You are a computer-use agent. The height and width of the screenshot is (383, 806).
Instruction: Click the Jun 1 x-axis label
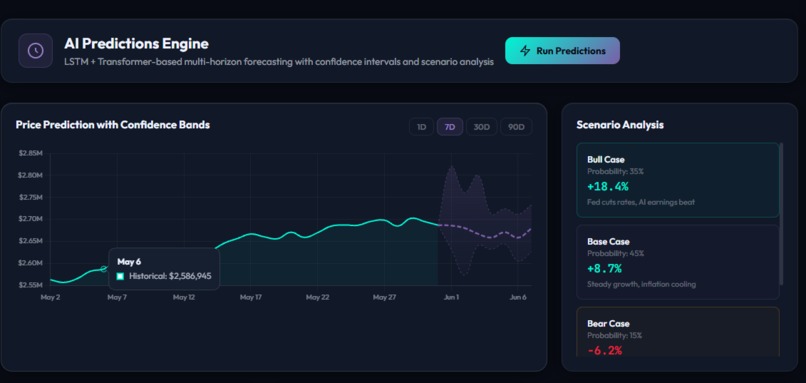(451, 297)
